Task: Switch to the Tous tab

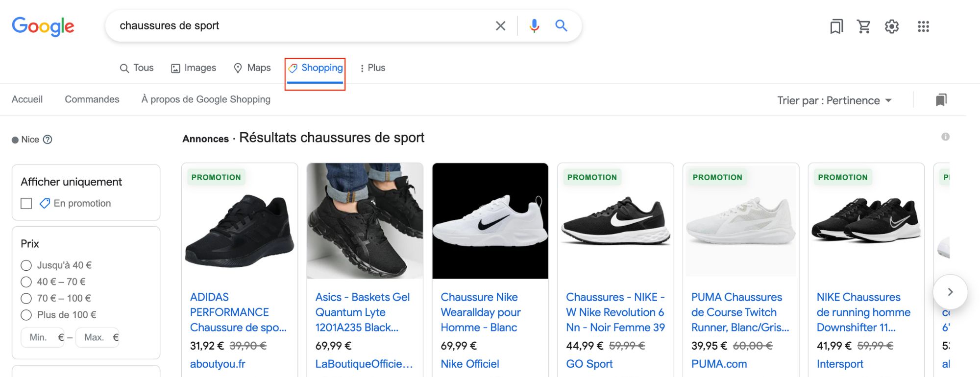Action: coord(137,68)
